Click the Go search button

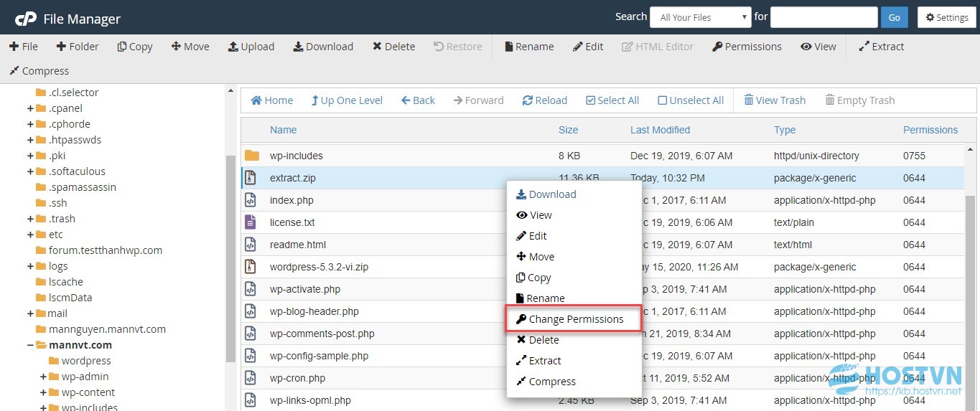[x=895, y=17]
